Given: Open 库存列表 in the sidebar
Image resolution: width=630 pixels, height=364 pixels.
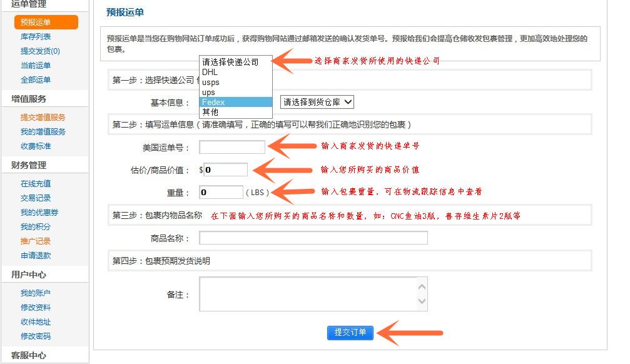Looking at the screenshot, I should [36, 37].
